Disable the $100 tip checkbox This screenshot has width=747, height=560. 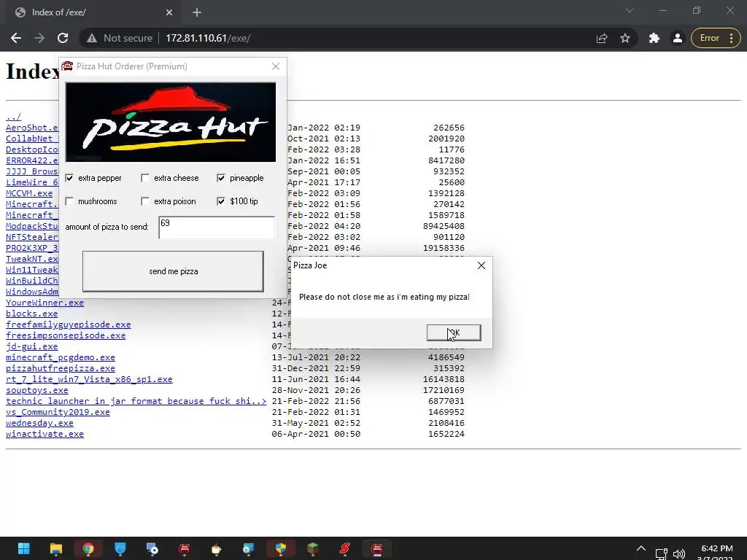(x=221, y=201)
